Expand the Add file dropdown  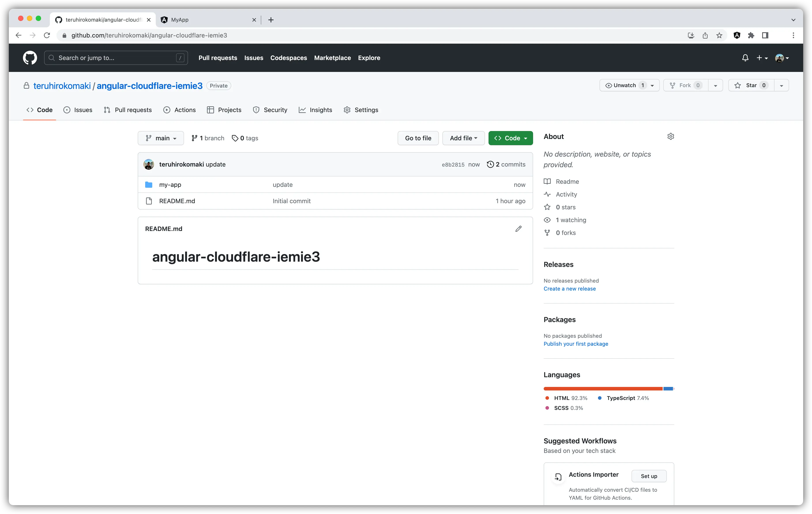463,138
